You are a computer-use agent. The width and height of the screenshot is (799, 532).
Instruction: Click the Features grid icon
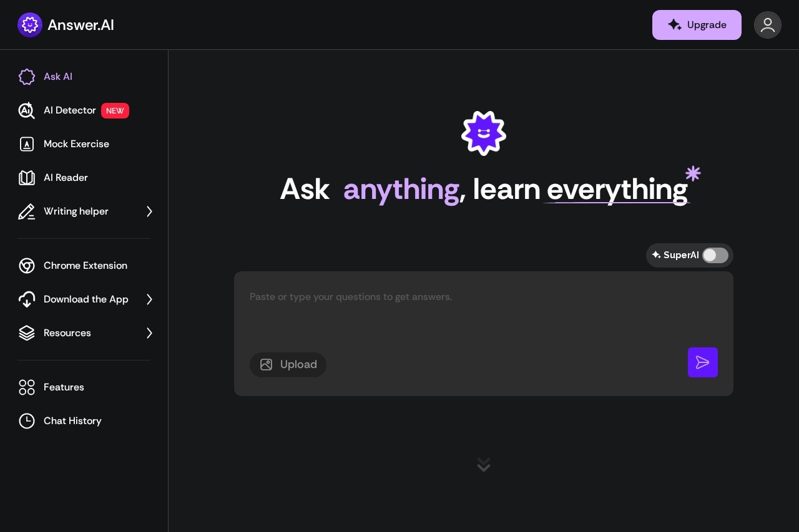(27, 387)
